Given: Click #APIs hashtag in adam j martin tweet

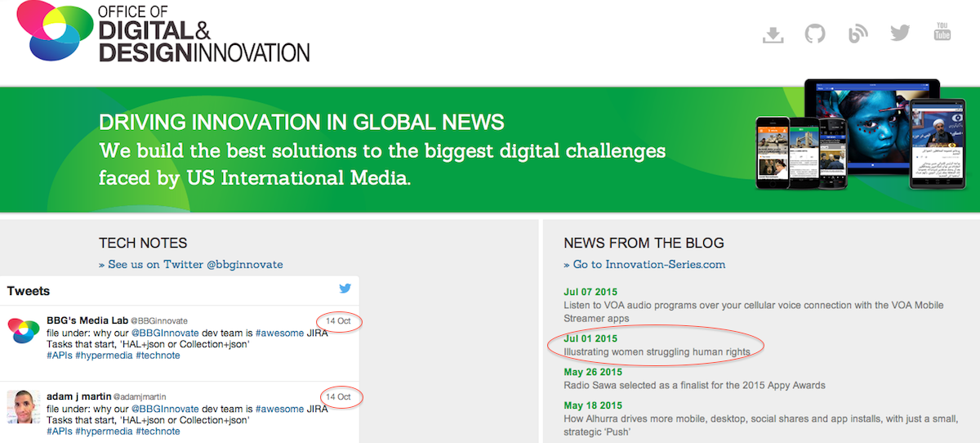Looking at the screenshot, I should [59, 431].
